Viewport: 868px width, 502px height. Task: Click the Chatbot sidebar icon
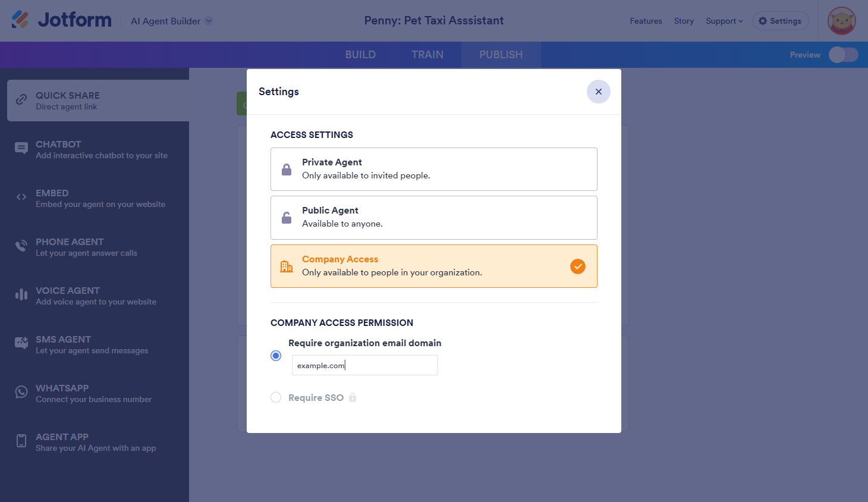click(21, 149)
